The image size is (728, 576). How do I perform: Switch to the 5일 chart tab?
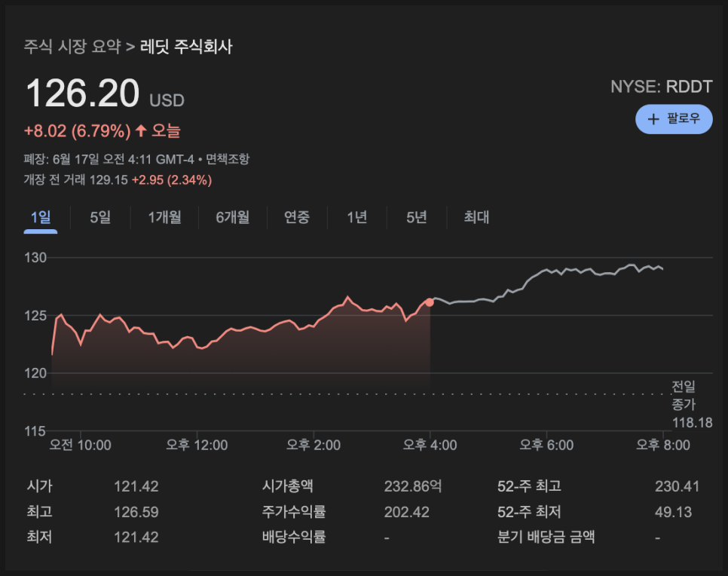click(100, 217)
